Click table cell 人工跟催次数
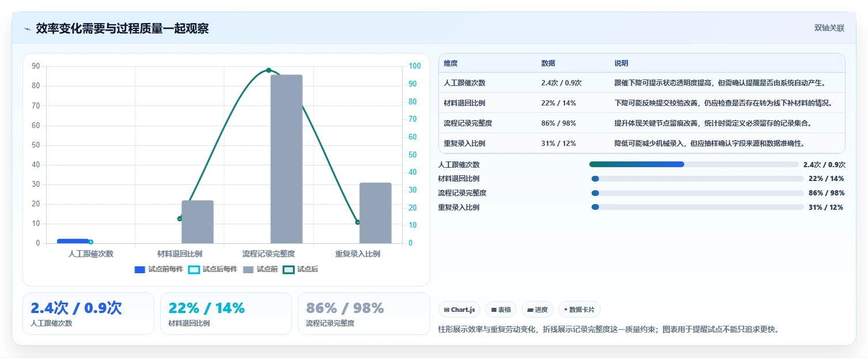 pyautogui.click(x=464, y=83)
